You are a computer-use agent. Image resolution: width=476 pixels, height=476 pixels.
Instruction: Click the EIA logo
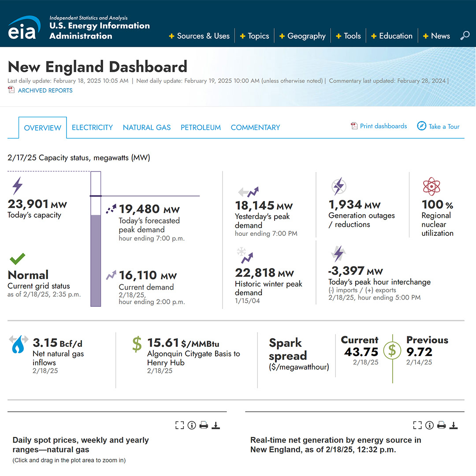[24, 28]
